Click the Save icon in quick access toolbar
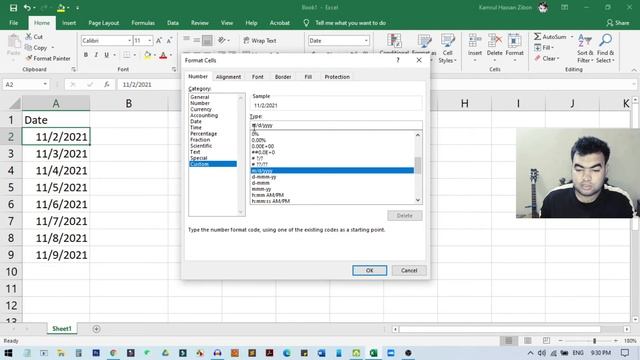Image resolution: width=640 pixels, height=360 pixels. click(x=13, y=7)
